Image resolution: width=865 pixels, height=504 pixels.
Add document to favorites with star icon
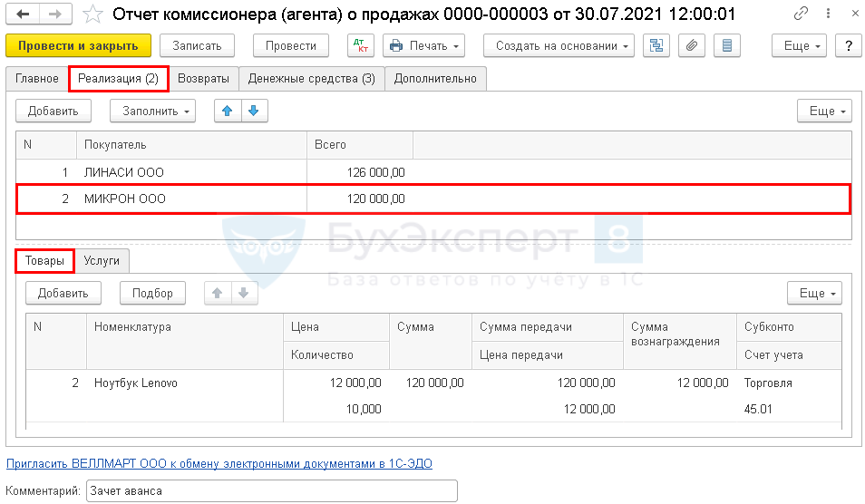click(x=92, y=15)
